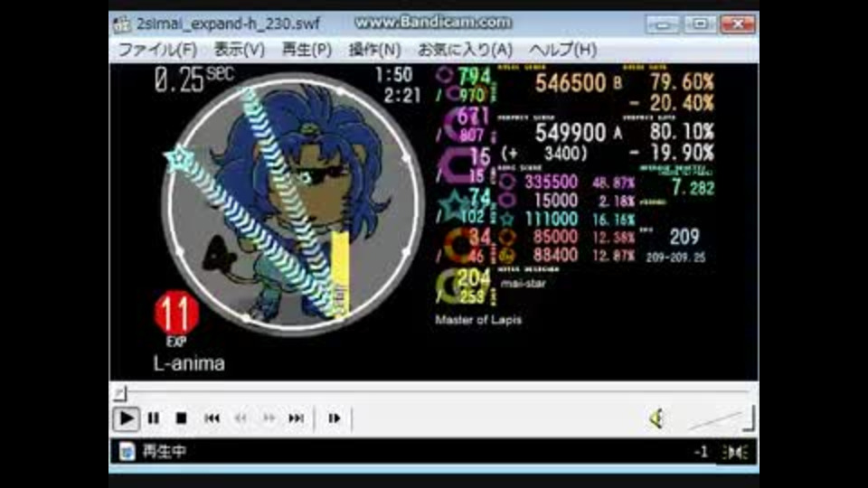Click the star note on the ring
This screenshot has width=868, height=488.
179,159
